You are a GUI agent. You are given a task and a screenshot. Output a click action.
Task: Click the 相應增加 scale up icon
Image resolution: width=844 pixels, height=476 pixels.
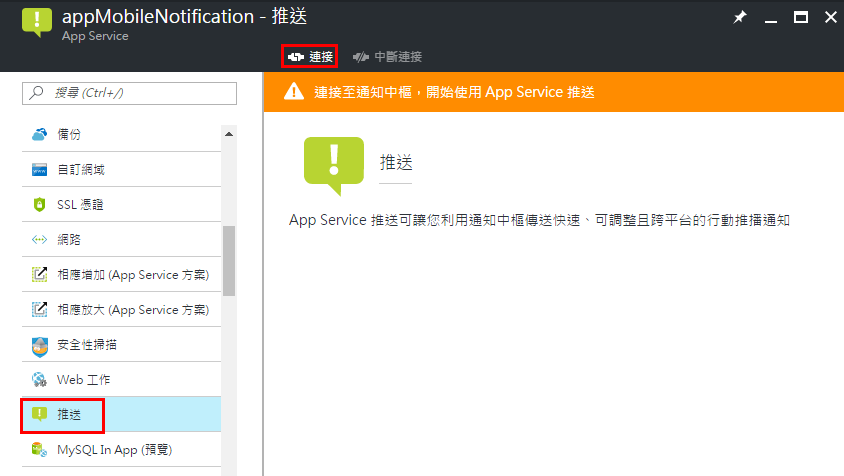point(39,275)
